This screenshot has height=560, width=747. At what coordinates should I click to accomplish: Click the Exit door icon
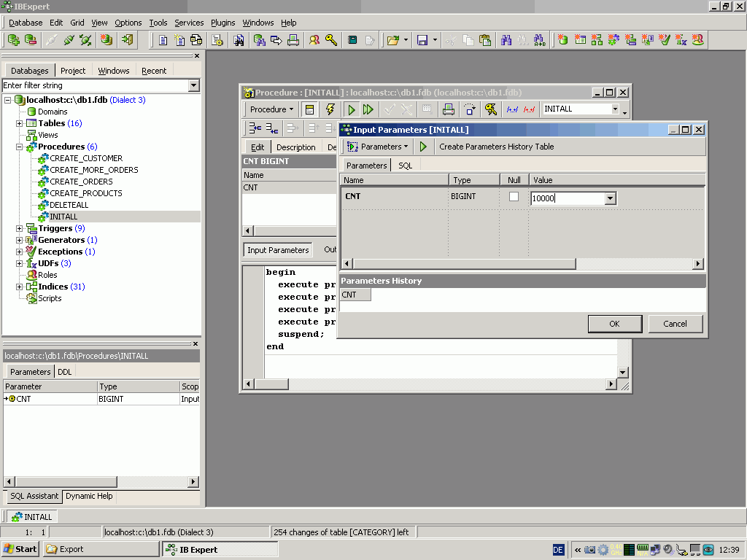128,40
